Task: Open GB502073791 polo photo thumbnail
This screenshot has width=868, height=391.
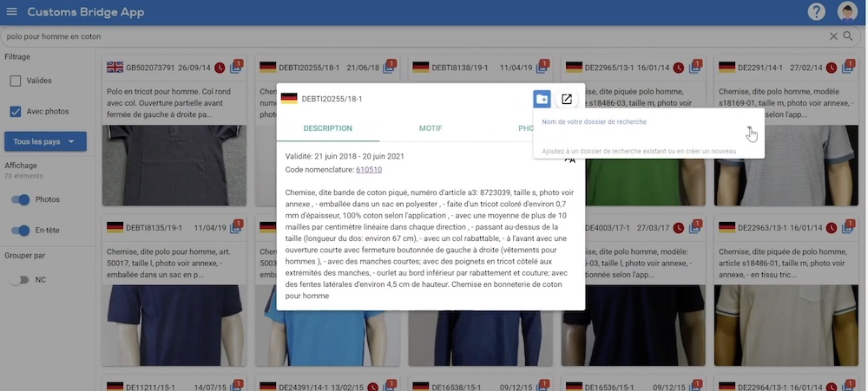Action: tap(174, 166)
